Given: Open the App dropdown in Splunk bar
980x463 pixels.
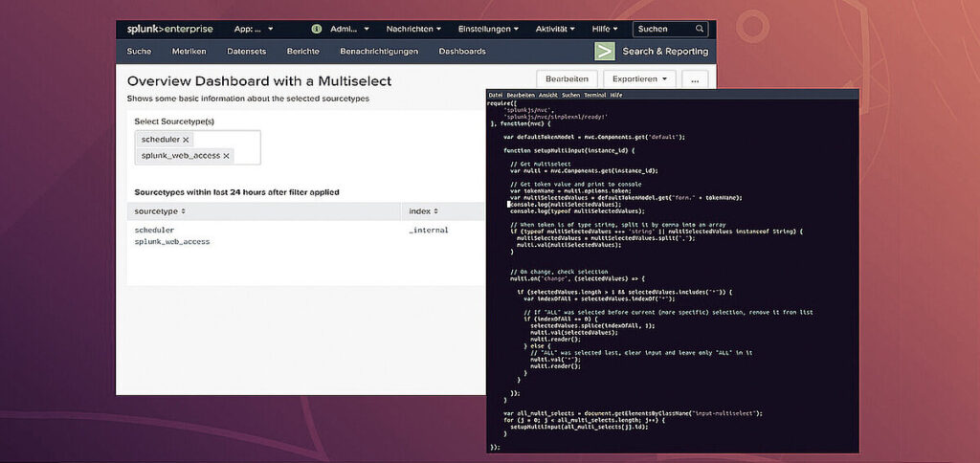Looking at the screenshot, I should [x=254, y=29].
